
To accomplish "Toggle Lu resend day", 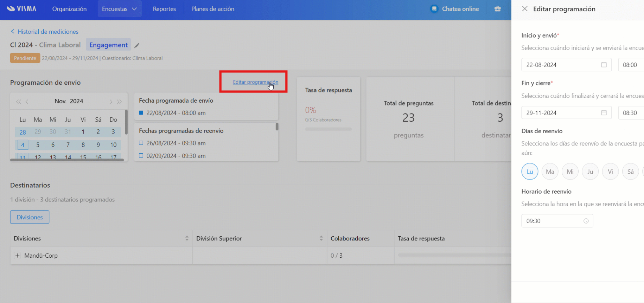I will pos(530,172).
